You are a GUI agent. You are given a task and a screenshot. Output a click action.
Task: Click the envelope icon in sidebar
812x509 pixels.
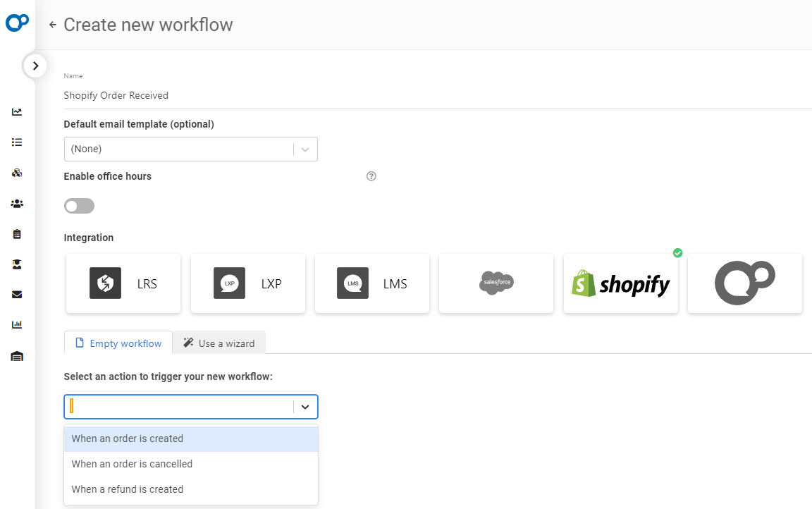coord(17,295)
